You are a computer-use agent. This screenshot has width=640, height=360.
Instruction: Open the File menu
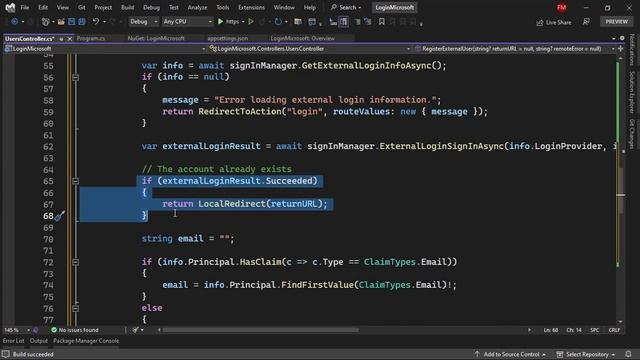[x=24, y=7]
